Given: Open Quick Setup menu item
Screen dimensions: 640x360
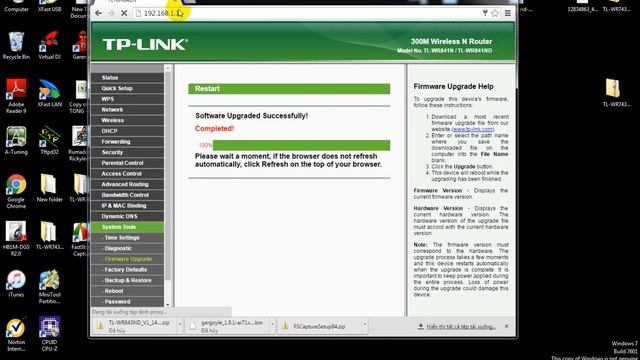Looking at the screenshot, I should point(127,88).
